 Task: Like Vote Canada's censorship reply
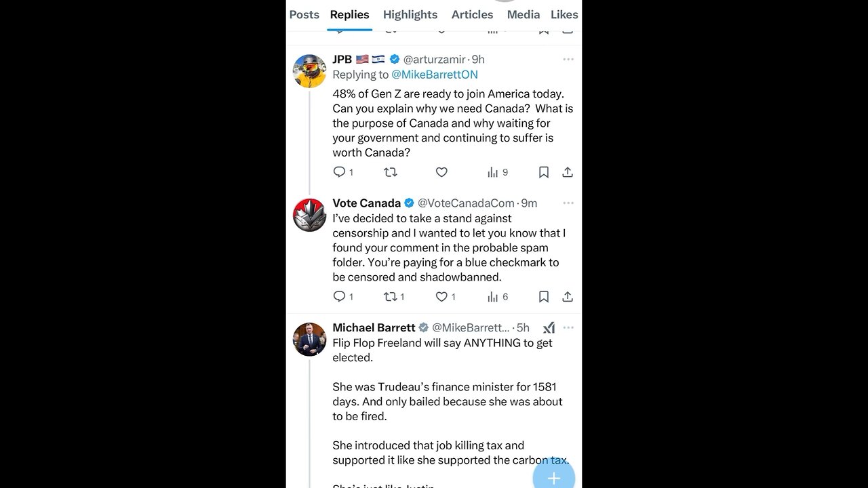(441, 297)
